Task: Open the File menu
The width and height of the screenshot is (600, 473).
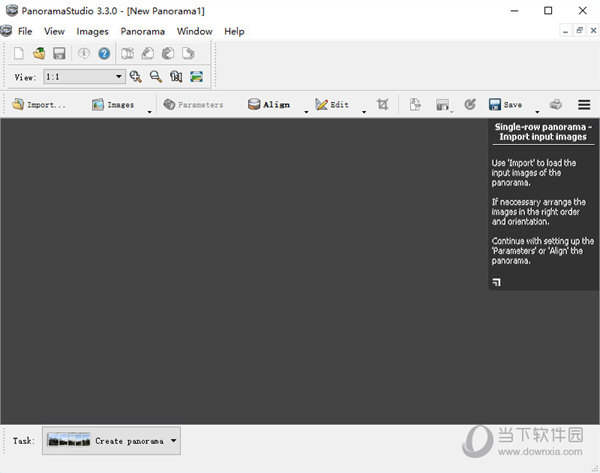Action: coord(25,31)
